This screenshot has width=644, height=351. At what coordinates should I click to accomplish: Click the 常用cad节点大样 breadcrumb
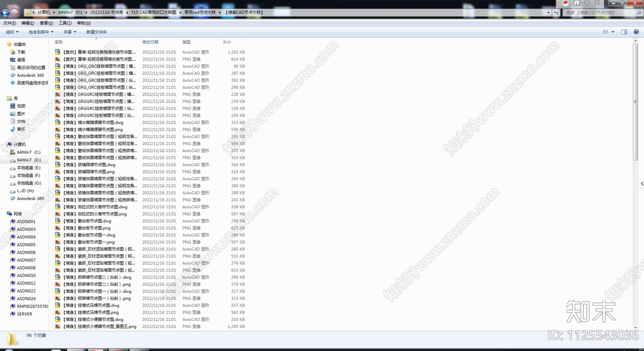pos(200,12)
